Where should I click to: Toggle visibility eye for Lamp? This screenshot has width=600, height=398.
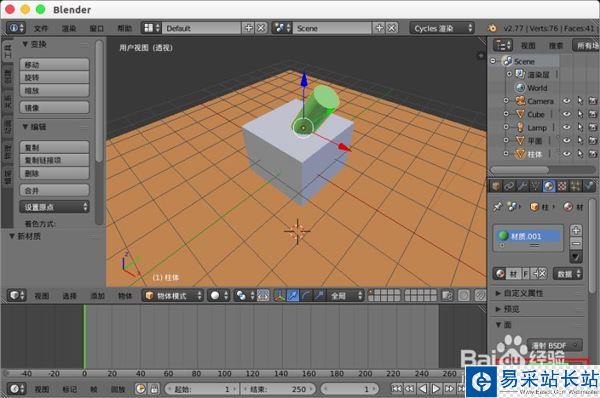coord(567,127)
